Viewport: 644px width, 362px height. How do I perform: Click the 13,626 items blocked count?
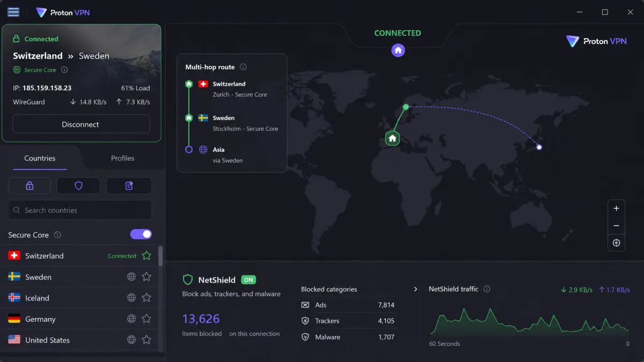tap(201, 319)
